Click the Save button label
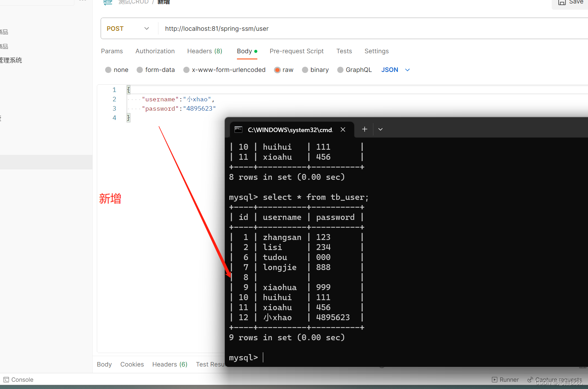Image resolution: width=588 pixels, height=389 pixels. click(576, 2)
